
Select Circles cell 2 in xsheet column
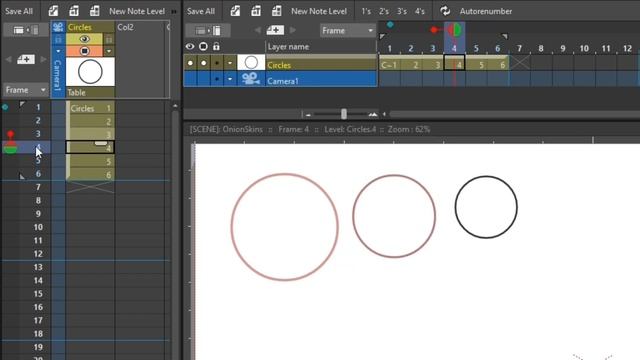90,121
